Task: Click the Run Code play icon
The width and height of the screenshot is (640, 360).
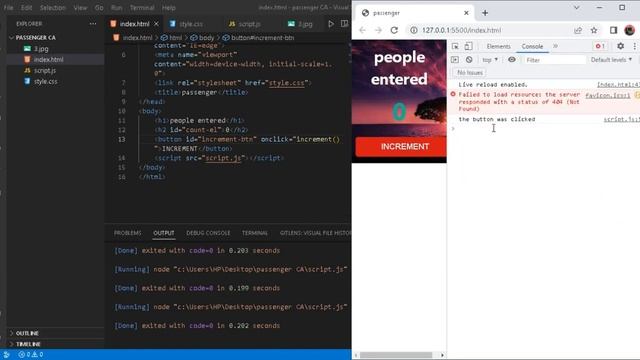Action: tap(331, 24)
